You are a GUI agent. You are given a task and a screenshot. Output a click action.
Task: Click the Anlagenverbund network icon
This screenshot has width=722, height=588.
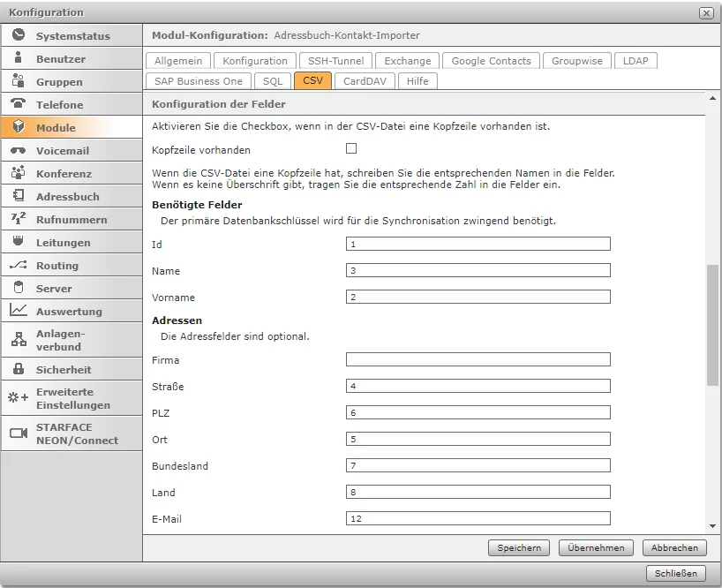click(x=19, y=339)
